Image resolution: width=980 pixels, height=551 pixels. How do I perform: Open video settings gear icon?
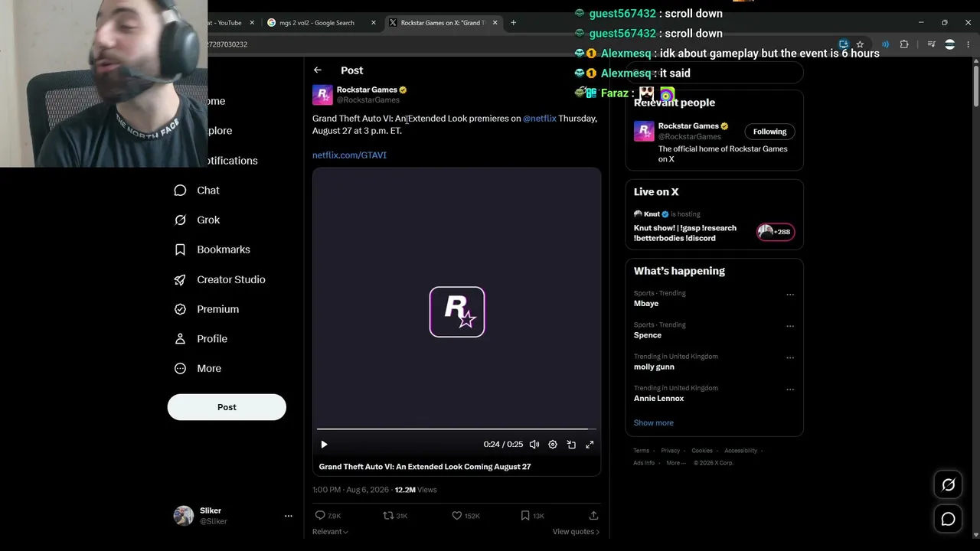click(553, 445)
